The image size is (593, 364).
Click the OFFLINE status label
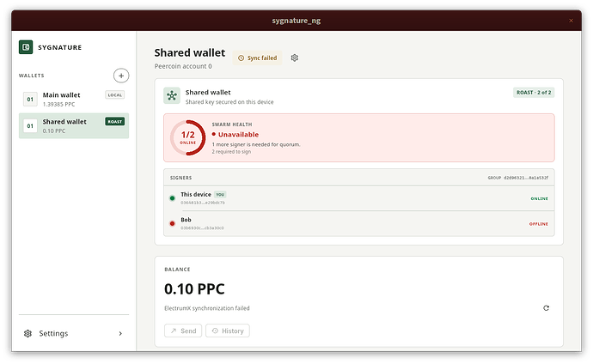pyautogui.click(x=539, y=224)
